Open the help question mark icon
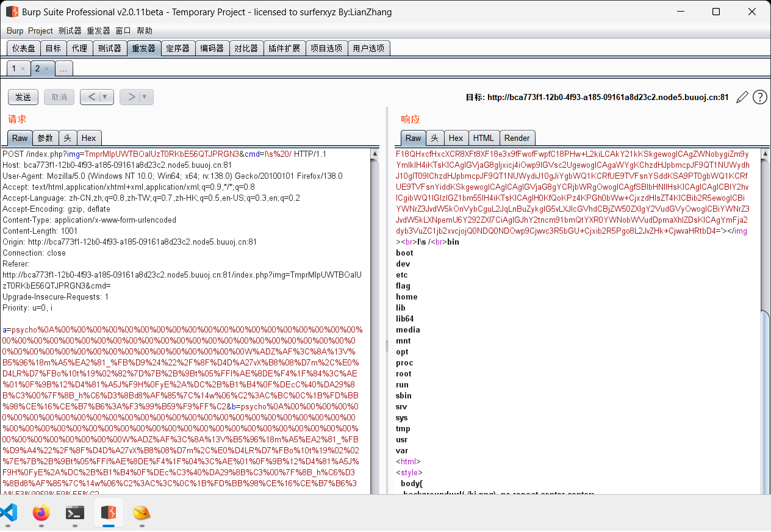 coord(759,97)
